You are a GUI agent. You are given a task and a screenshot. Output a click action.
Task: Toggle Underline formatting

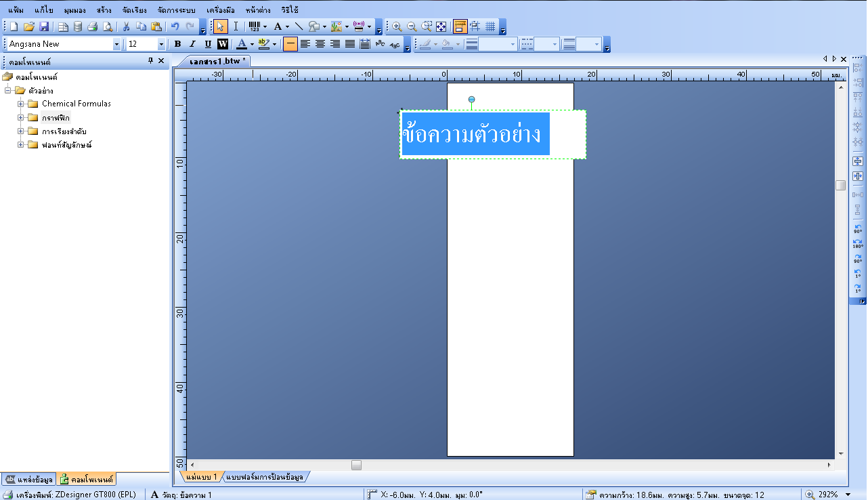tap(207, 44)
